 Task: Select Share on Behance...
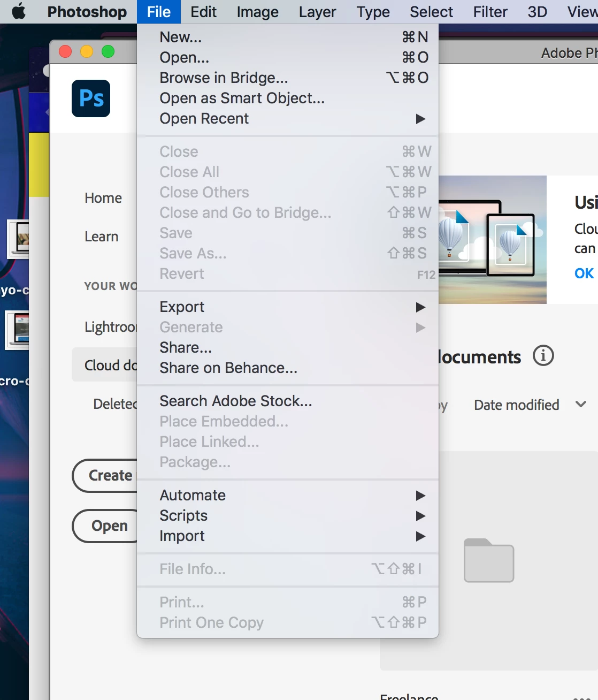(x=288, y=368)
